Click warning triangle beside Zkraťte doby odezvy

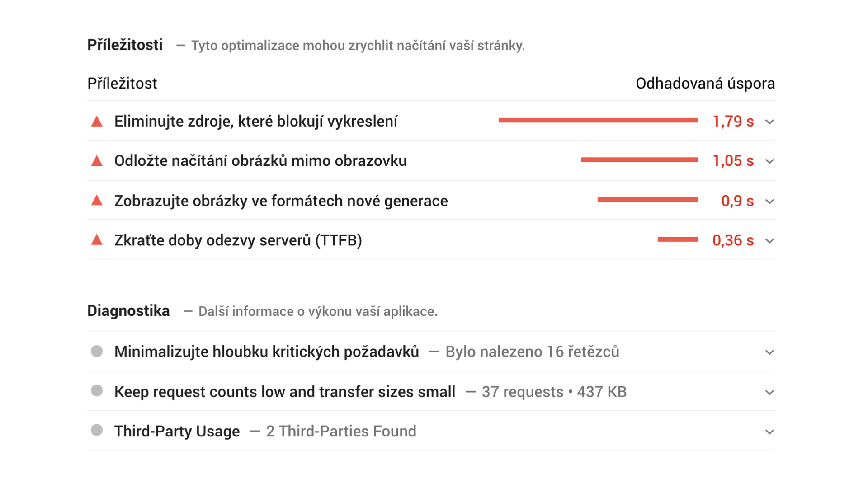pos(97,240)
